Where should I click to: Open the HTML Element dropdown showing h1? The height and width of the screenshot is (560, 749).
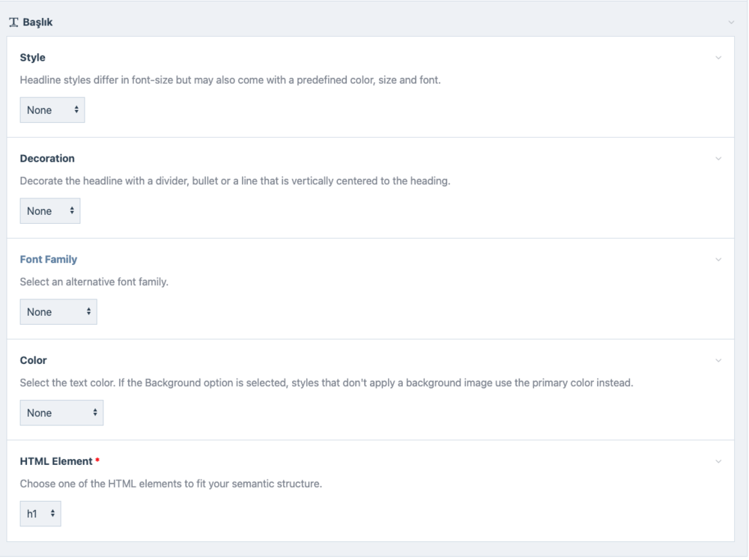[40, 514]
